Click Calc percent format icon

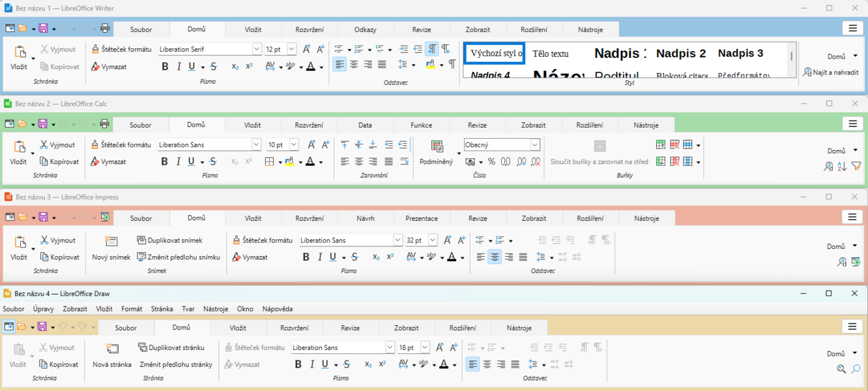tap(491, 162)
